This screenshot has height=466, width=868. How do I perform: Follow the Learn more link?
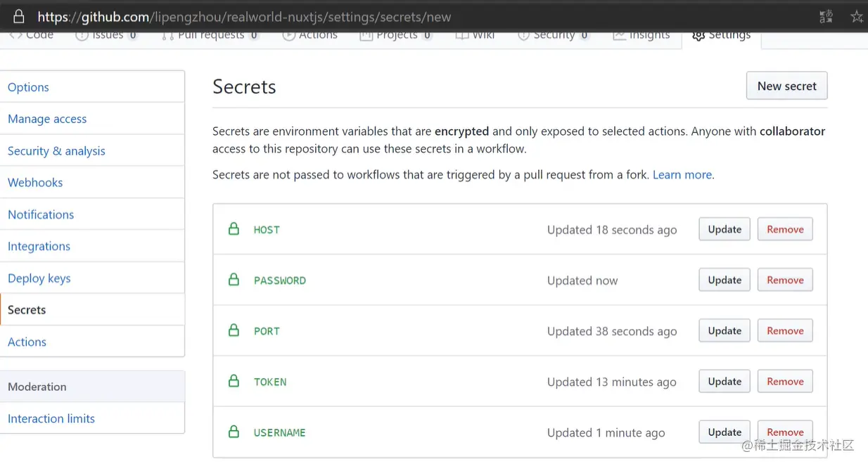[682, 174]
